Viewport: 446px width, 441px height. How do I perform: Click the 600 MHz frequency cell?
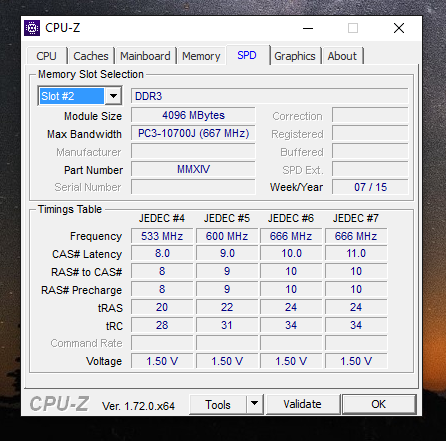pyautogui.click(x=227, y=236)
